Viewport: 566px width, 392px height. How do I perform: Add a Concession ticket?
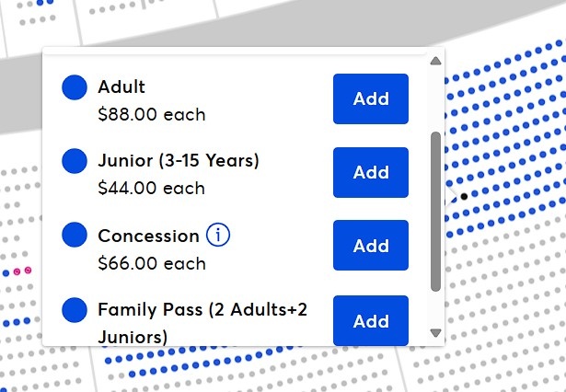coord(371,246)
